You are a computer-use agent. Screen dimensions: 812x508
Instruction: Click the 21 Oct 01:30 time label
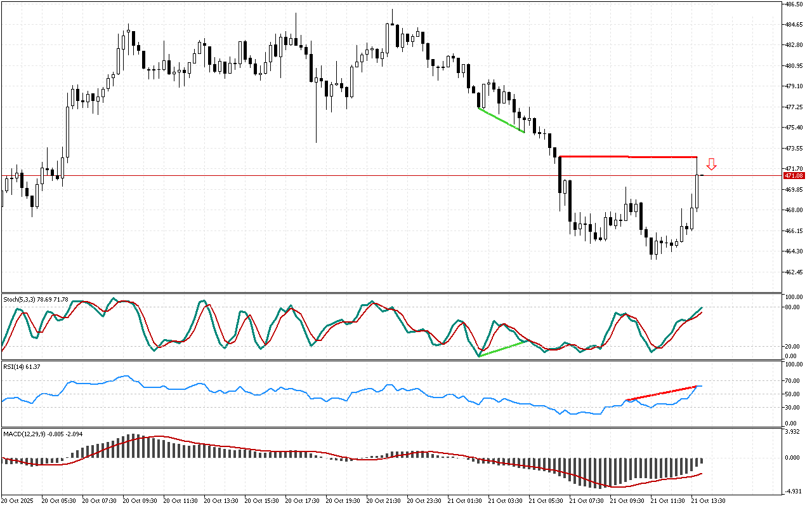(465, 500)
